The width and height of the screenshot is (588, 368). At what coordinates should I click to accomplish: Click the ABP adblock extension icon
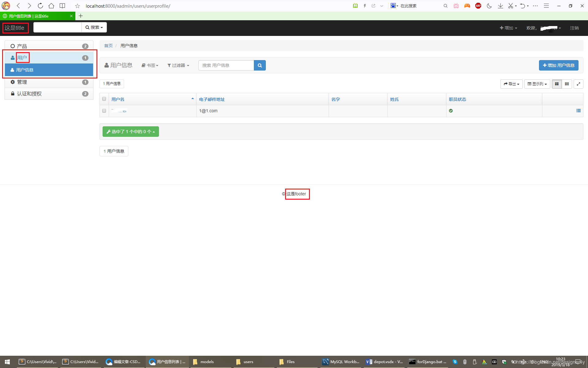coord(478,6)
